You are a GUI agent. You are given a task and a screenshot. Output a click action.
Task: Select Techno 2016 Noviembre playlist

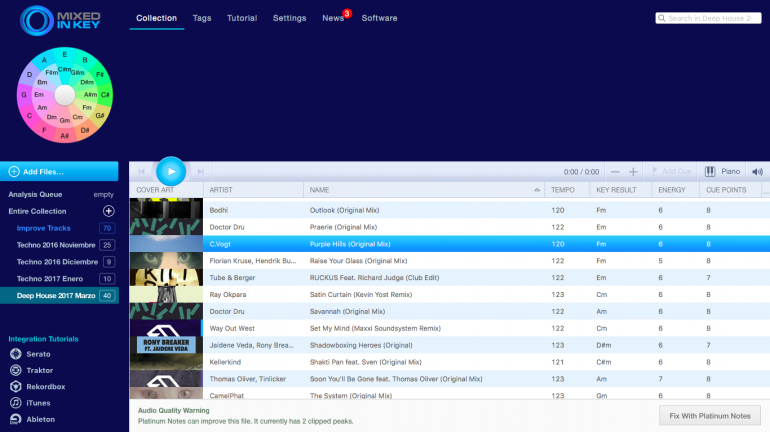pyautogui.click(x=59, y=244)
